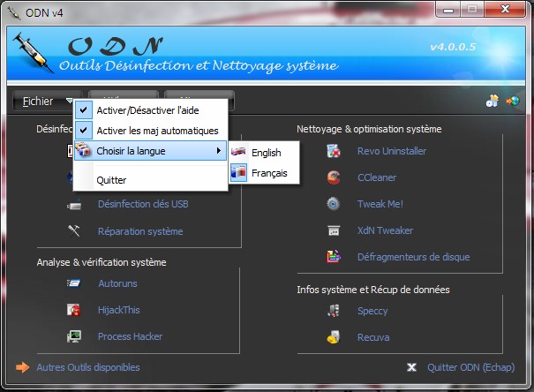Click the HijackThis icon
The height and width of the screenshot is (392, 534).
pos(73,310)
